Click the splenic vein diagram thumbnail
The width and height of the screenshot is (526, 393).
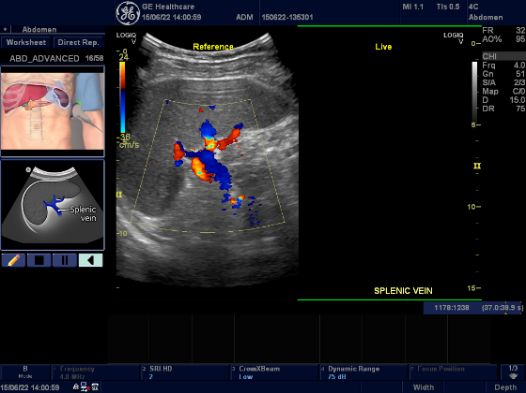click(x=53, y=205)
